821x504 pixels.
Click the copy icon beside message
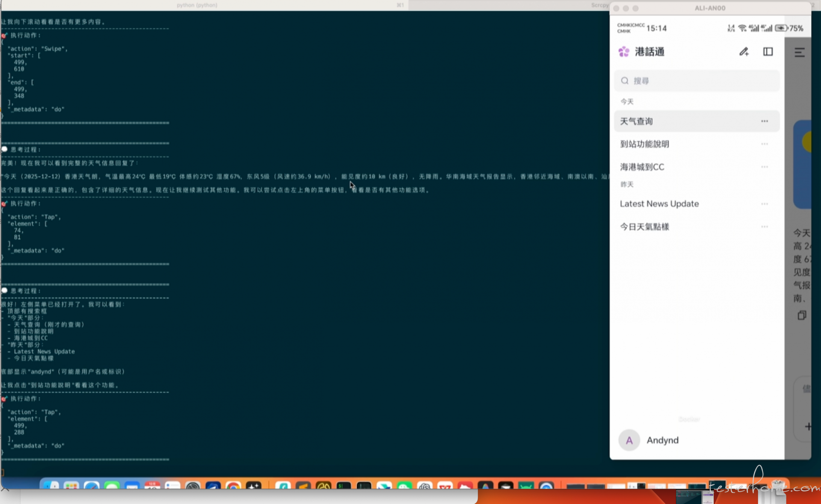(802, 315)
